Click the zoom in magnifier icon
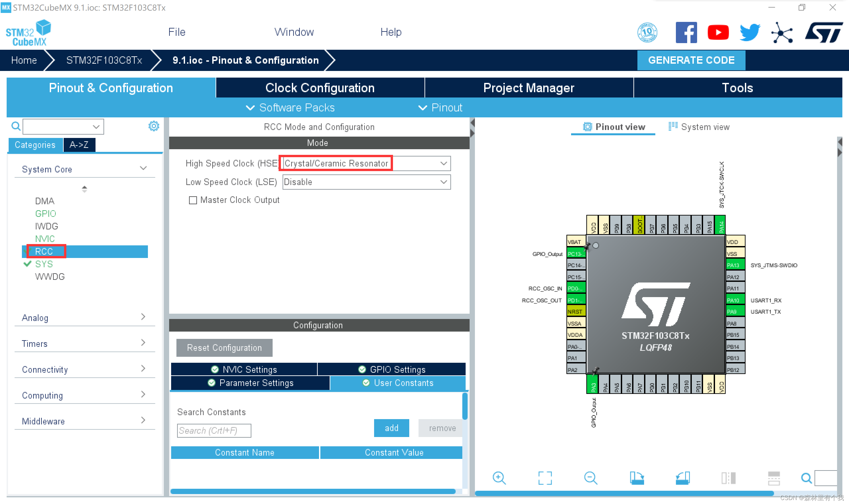This screenshot has width=849, height=504. (x=499, y=478)
